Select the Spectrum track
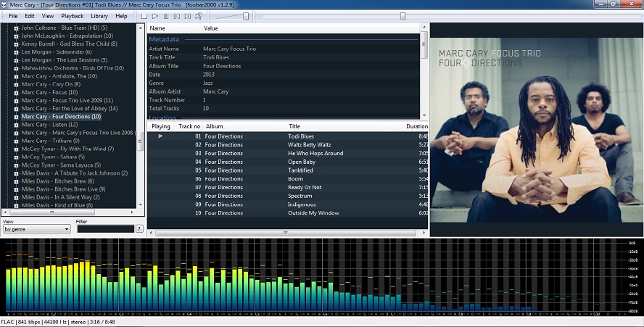Viewport: 644px width, 327px height. click(x=287, y=196)
